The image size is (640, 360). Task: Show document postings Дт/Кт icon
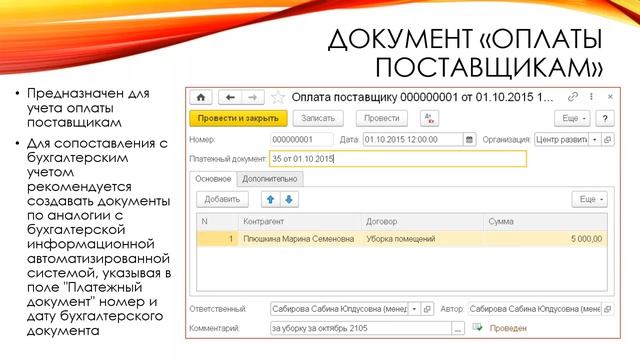(429, 118)
